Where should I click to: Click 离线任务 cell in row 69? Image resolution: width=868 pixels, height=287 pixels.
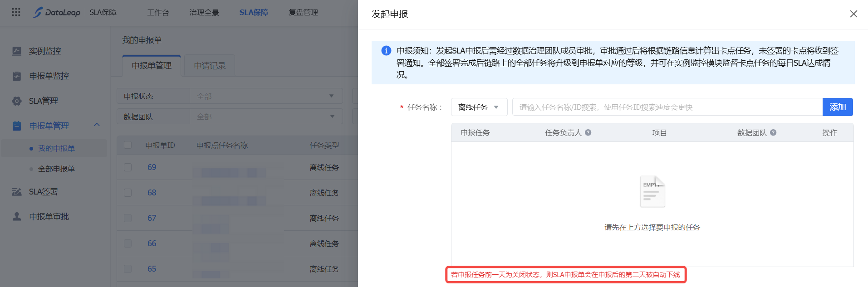[x=324, y=167]
